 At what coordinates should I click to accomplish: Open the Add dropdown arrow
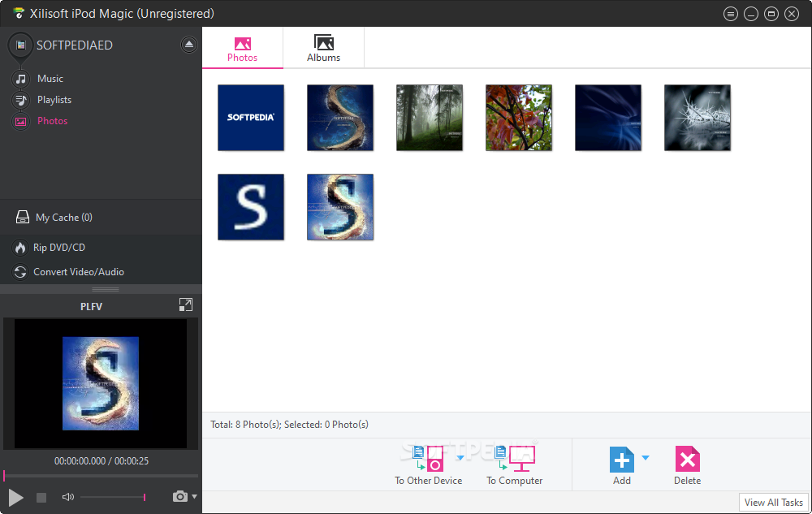pos(646,458)
